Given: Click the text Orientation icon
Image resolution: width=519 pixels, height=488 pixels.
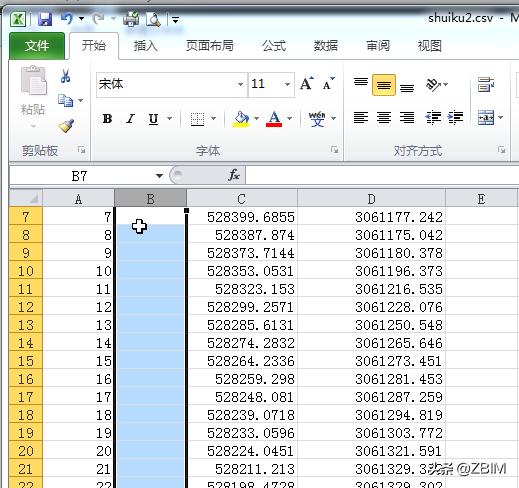Looking at the screenshot, I should 433,85.
